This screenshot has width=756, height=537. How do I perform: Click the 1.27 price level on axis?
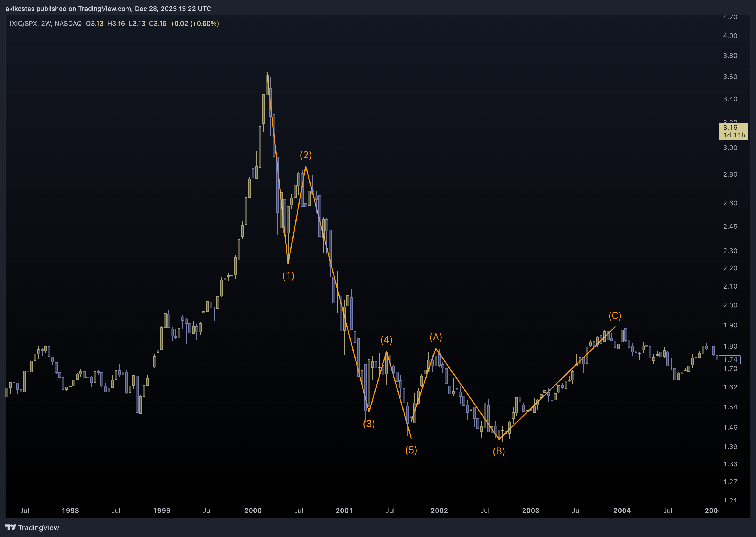(730, 482)
